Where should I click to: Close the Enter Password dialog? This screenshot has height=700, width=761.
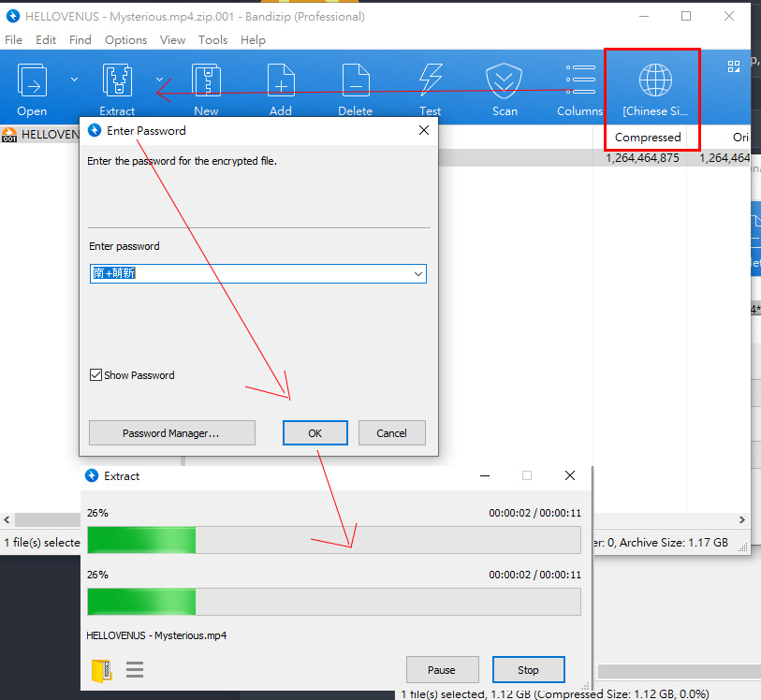pyautogui.click(x=424, y=130)
